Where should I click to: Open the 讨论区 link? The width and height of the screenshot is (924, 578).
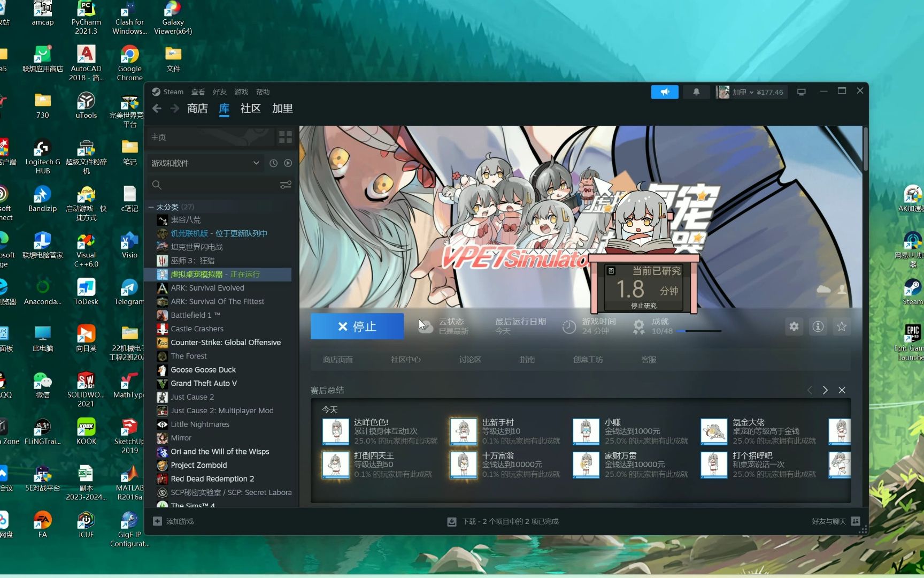click(470, 360)
